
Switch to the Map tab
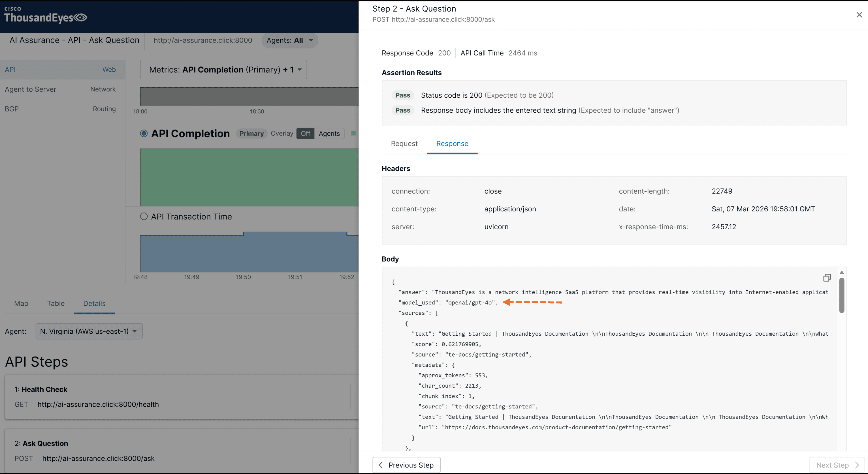coord(21,303)
